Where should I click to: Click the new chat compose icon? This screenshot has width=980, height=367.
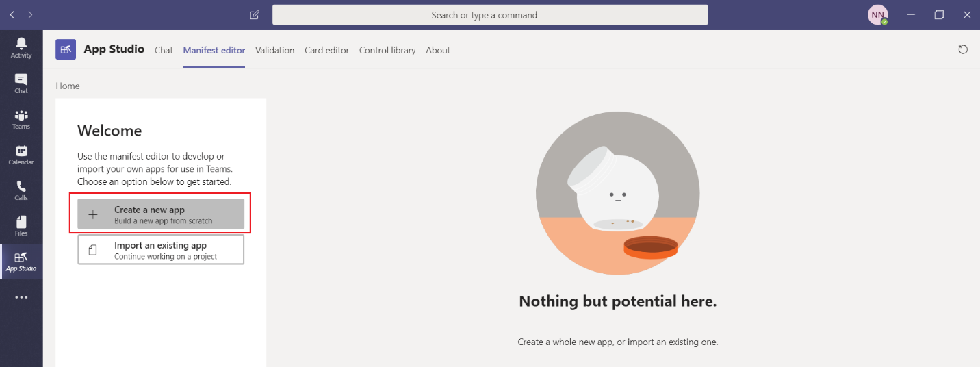click(255, 14)
